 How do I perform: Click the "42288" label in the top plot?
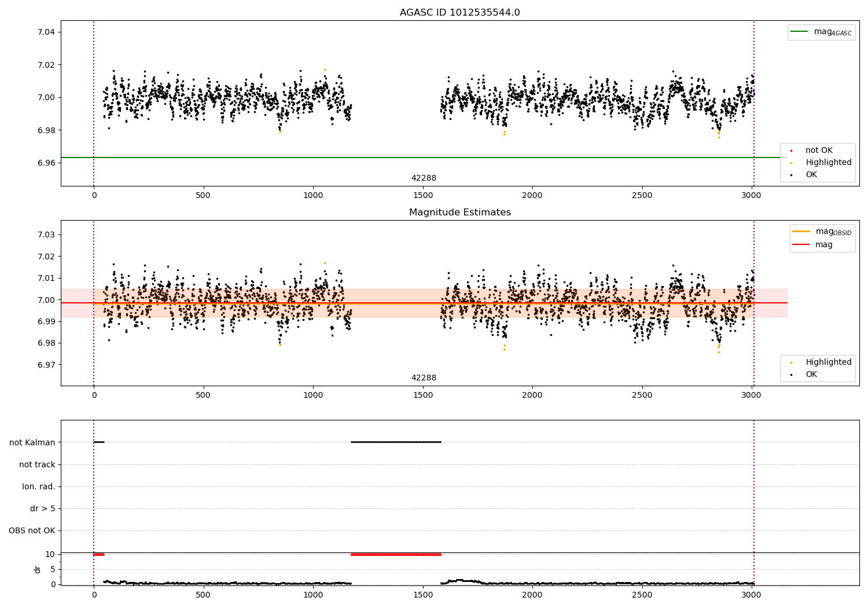(x=424, y=178)
